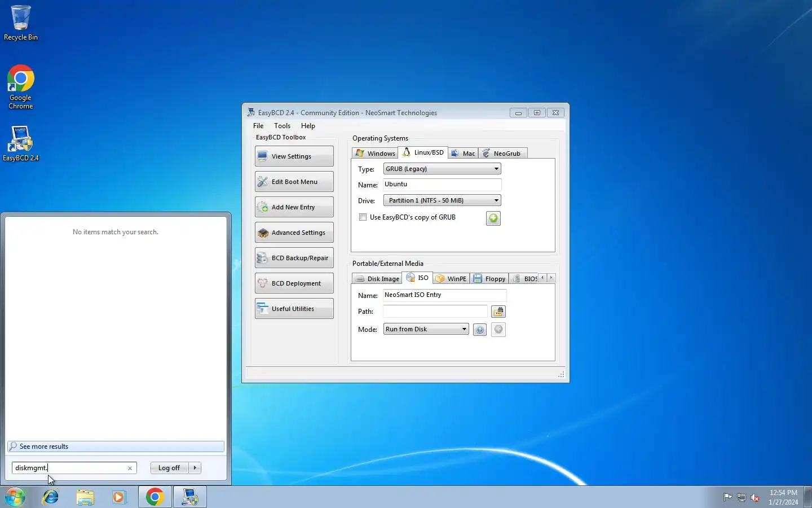This screenshot has width=812, height=508.
Task: Click the Linux penguin icon on Linux/BSD tab
Action: click(407, 152)
